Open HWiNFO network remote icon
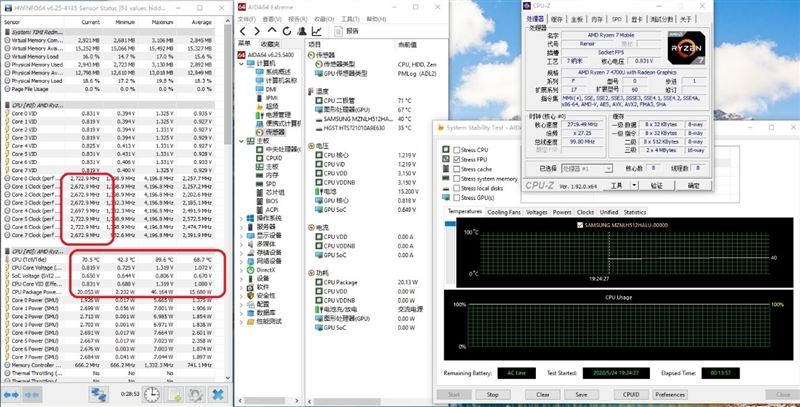Viewport: 800px width, 407px height. point(98,394)
